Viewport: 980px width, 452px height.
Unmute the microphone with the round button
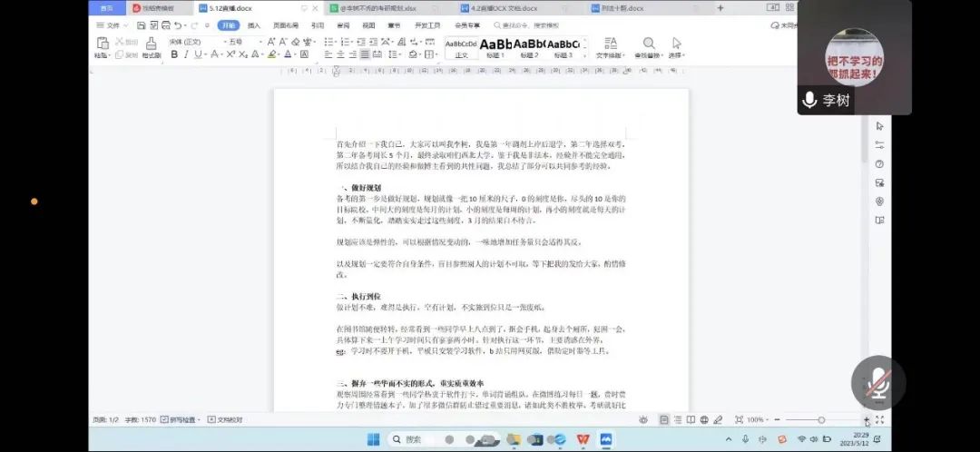pos(877,382)
